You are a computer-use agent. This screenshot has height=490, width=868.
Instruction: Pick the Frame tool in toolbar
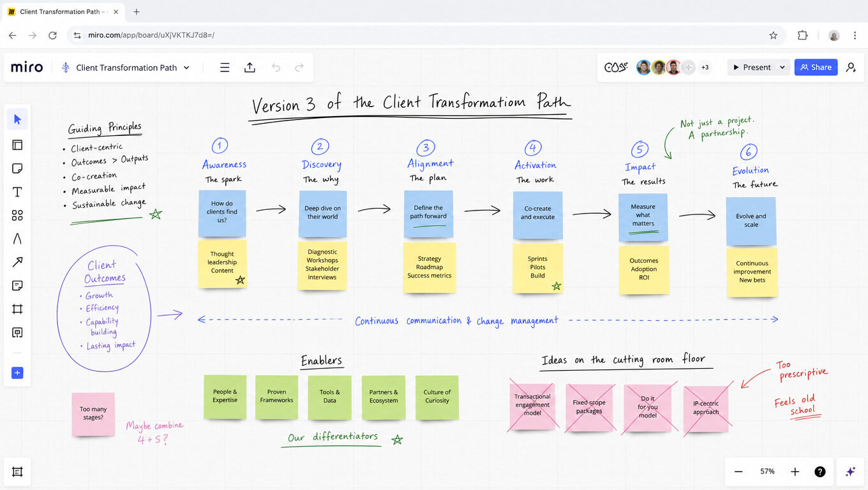[17, 309]
